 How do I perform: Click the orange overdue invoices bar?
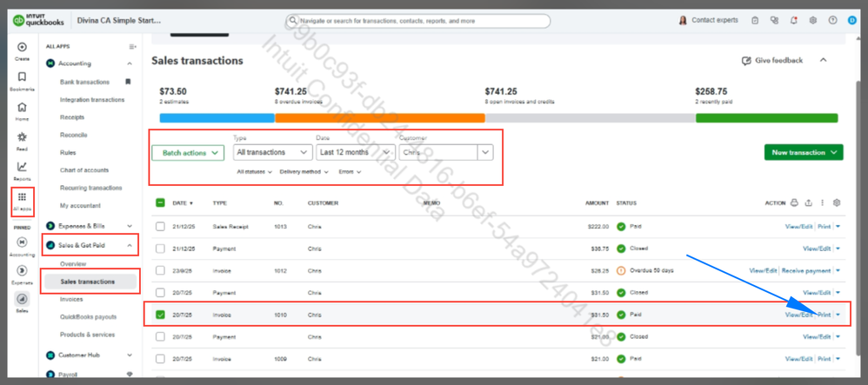(380, 118)
